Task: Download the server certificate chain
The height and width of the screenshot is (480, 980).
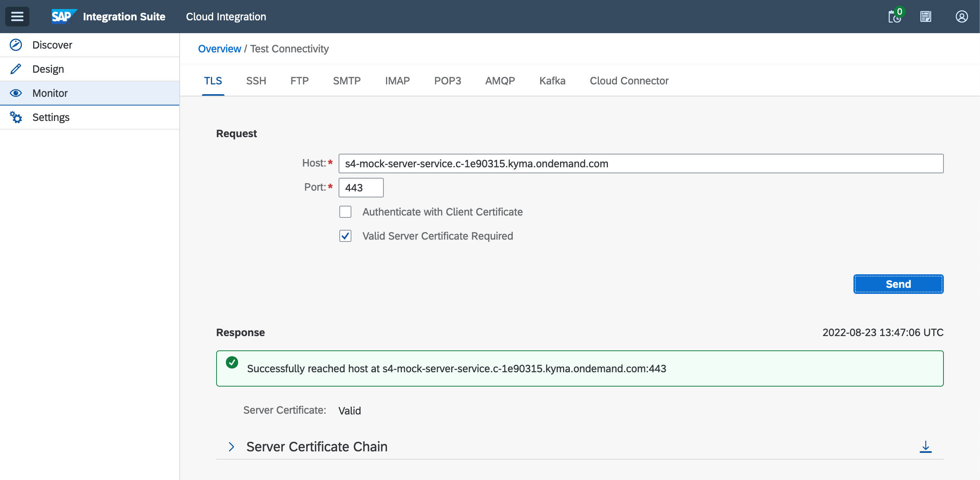Action: (925, 446)
